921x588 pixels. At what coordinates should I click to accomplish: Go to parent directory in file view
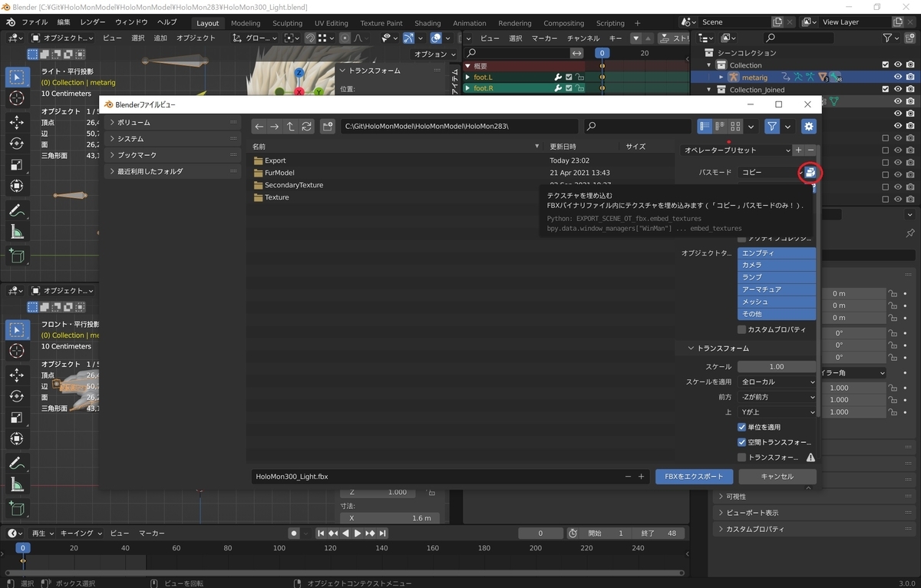(290, 127)
